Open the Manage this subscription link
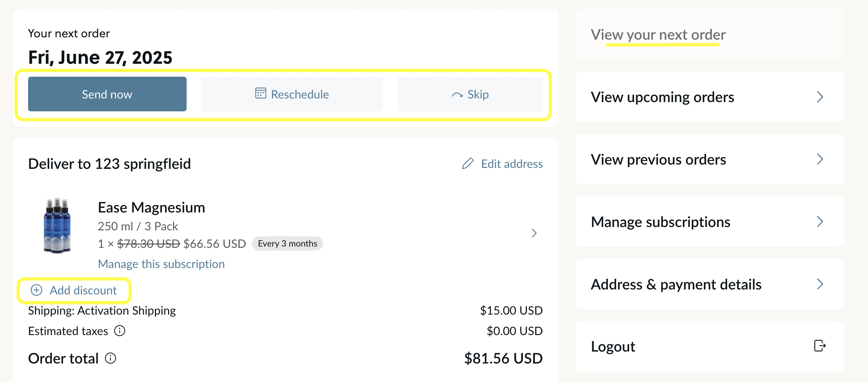868x382 pixels. [x=161, y=264]
